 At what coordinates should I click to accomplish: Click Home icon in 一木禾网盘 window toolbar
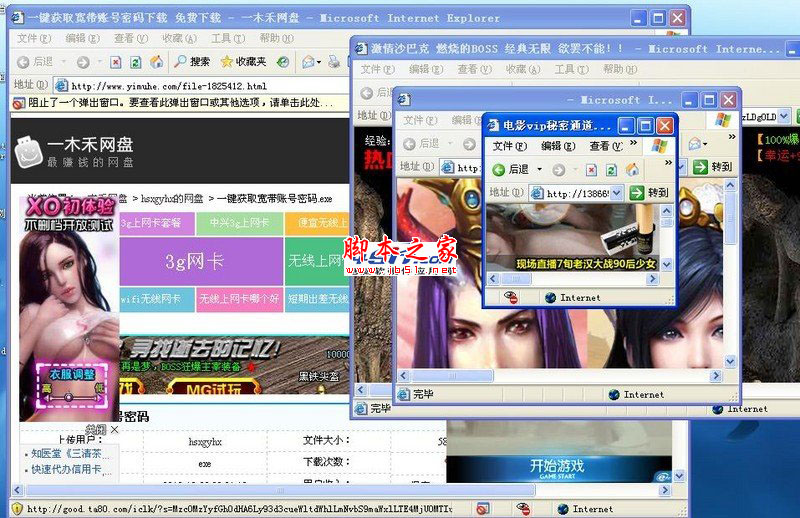coord(157,62)
